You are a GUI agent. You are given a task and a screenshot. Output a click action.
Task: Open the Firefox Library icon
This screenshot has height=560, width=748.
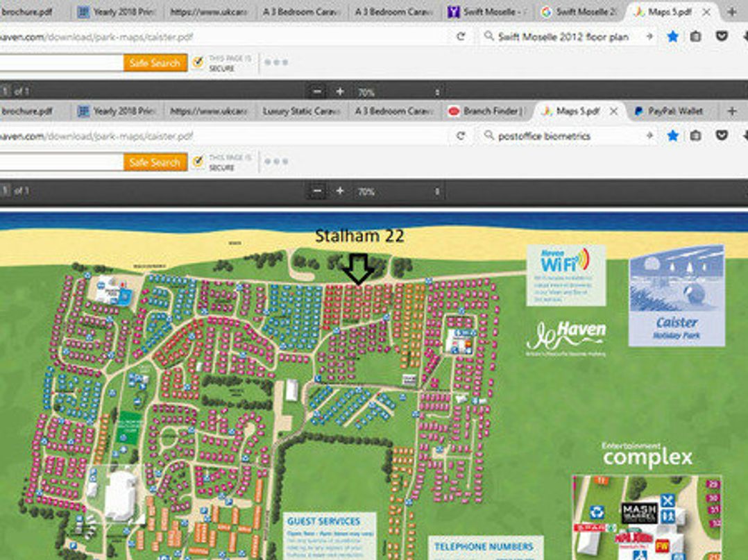695,136
